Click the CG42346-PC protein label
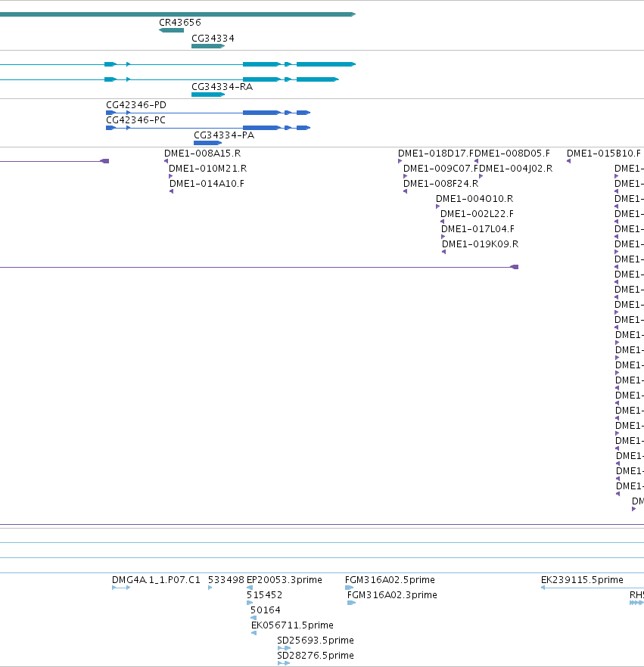Viewport: 644px width, 667px height. 135,120
